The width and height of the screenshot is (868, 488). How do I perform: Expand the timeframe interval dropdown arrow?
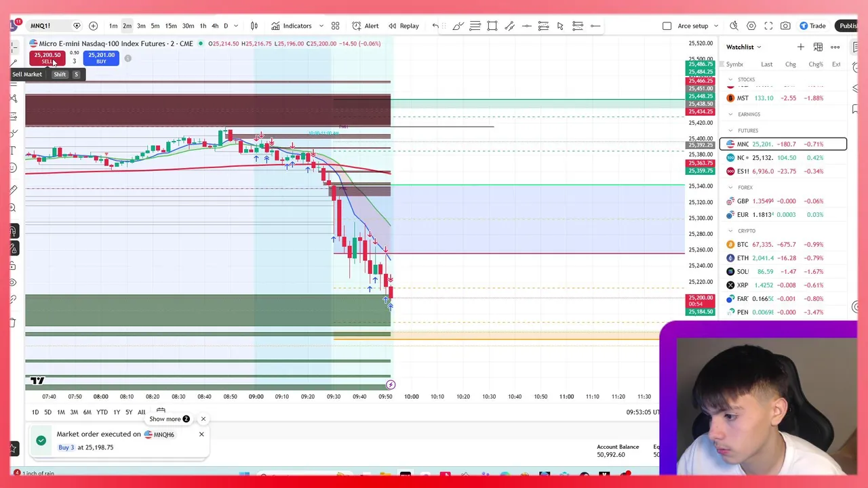pyautogui.click(x=236, y=26)
